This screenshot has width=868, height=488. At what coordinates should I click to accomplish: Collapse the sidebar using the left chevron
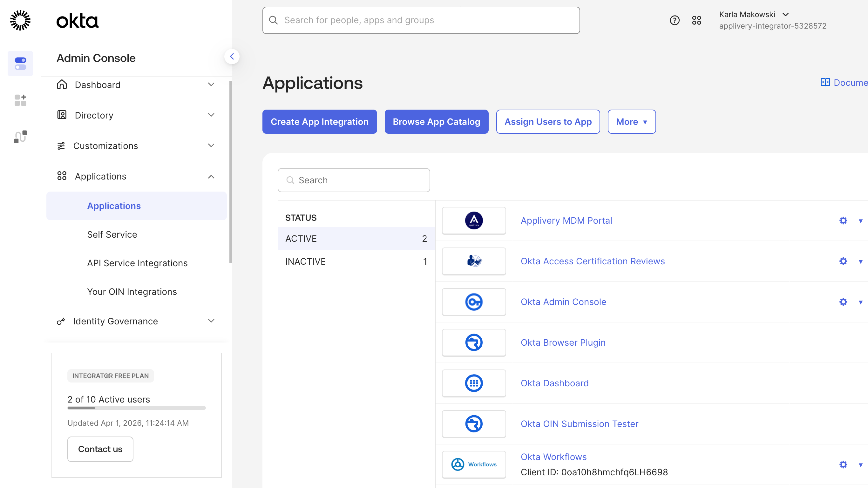pos(232,56)
